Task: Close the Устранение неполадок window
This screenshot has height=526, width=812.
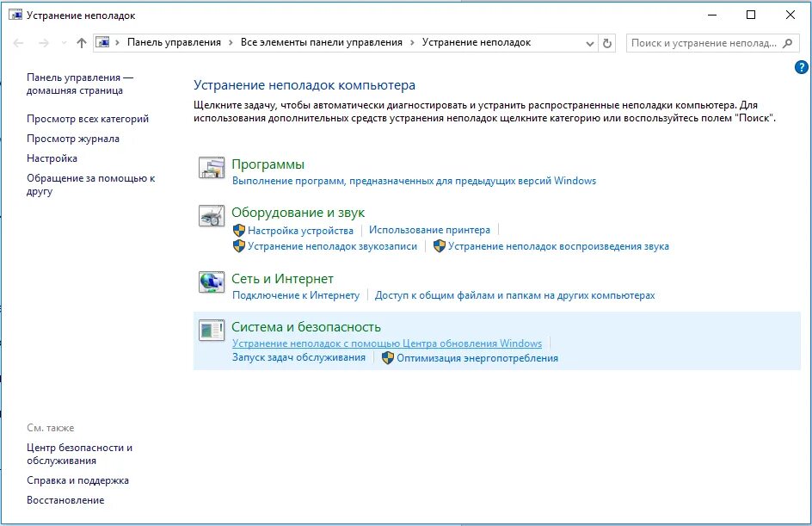Action: coord(790,15)
